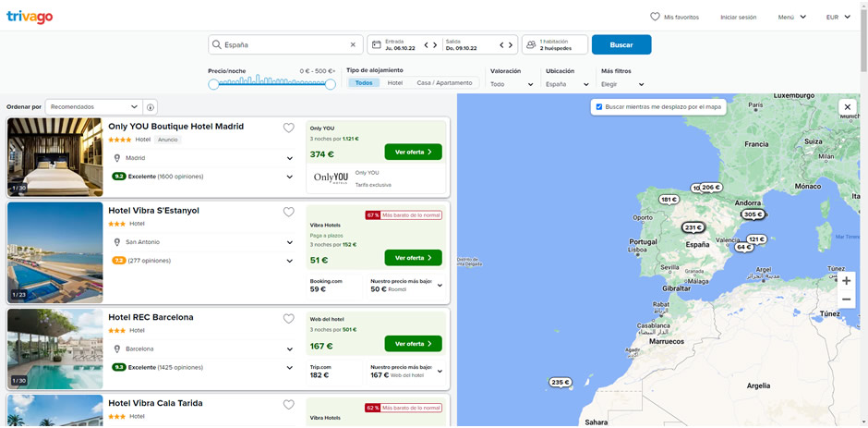Select the 235 € map price marker
The width and height of the screenshot is (868, 428).
click(561, 383)
